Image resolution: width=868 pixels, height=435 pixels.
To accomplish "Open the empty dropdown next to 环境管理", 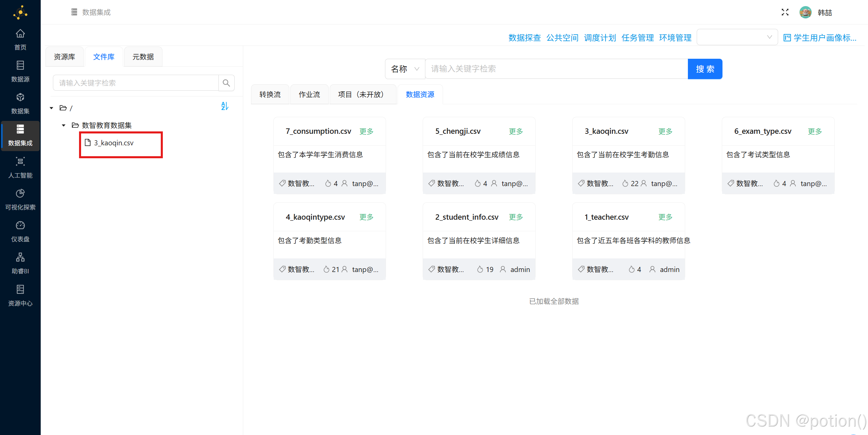I will click(737, 37).
